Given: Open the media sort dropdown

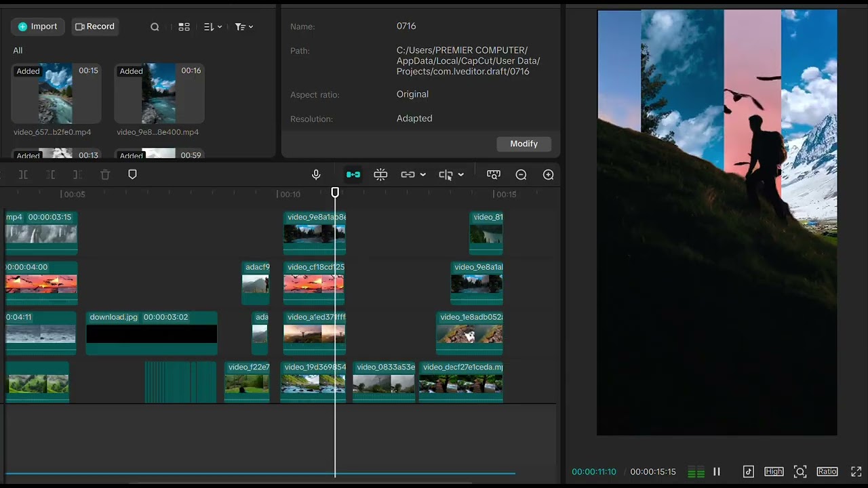Looking at the screenshot, I should pos(213,27).
